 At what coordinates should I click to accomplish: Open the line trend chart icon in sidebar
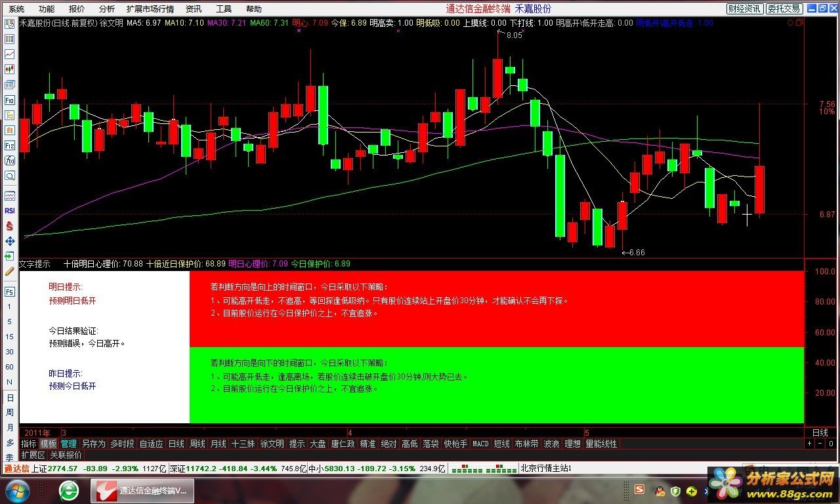(10, 54)
